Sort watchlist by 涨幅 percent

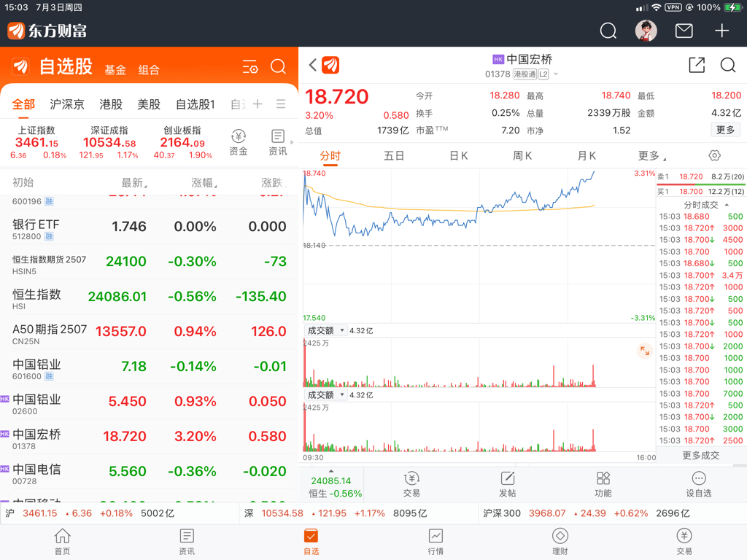click(204, 183)
